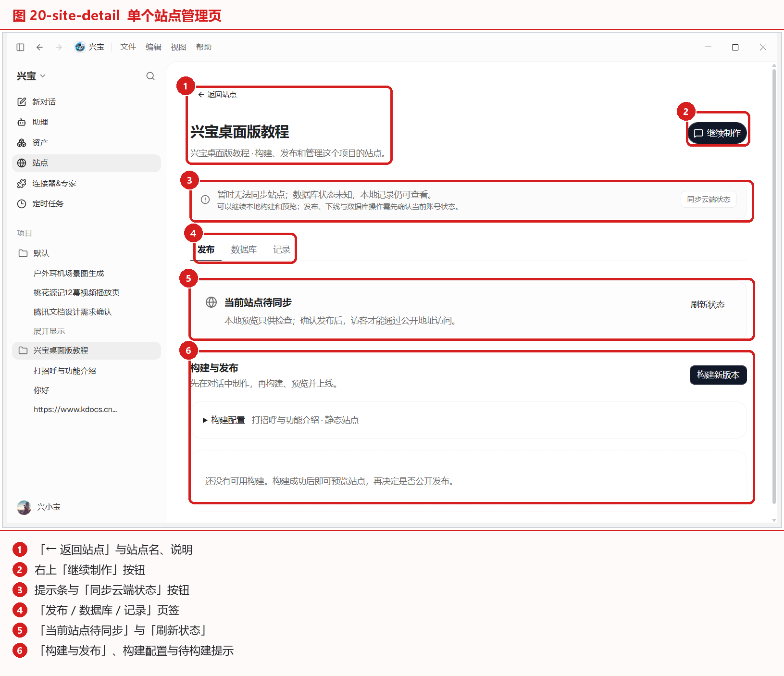The width and height of the screenshot is (784, 676).
Task: Toggle the sidebar panel icon
Action: pos(20,47)
